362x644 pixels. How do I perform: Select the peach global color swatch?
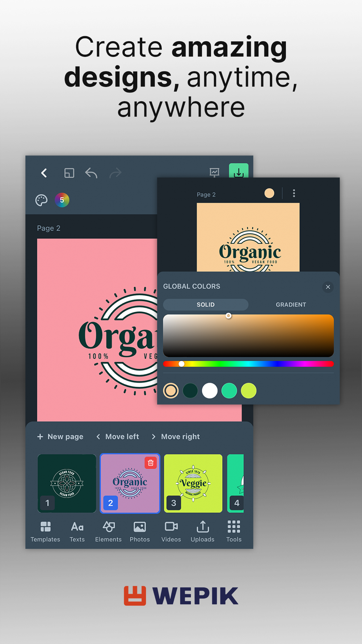[x=171, y=391]
